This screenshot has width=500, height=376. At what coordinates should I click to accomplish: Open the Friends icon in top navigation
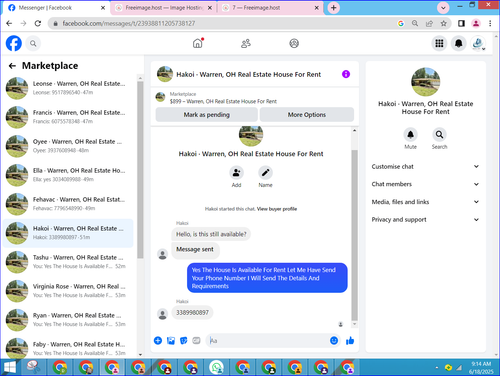(246, 43)
